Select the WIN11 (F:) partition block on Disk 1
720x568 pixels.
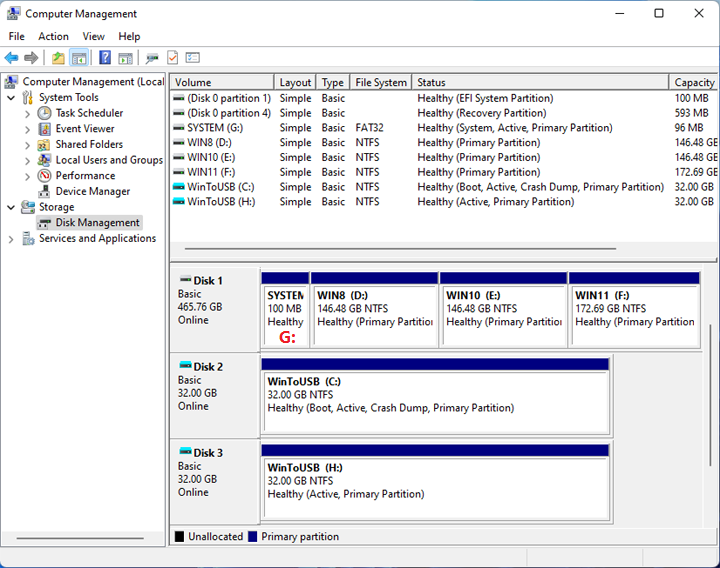coord(634,309)
